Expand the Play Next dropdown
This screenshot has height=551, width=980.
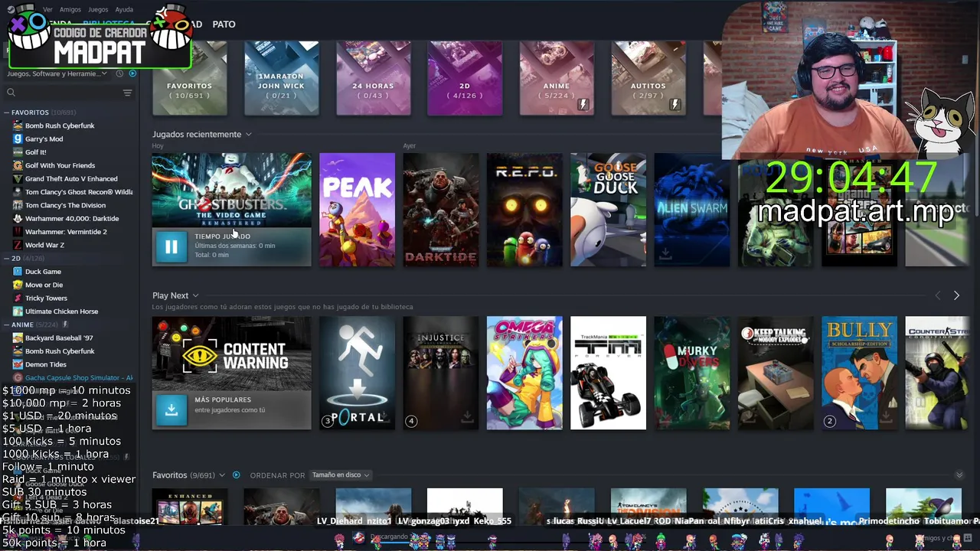click(195, 295)
